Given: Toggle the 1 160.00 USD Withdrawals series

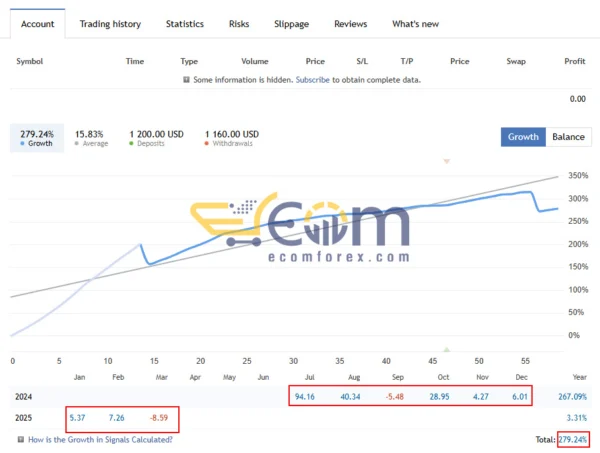Looking at the screenshot, I should coord(232,138).
